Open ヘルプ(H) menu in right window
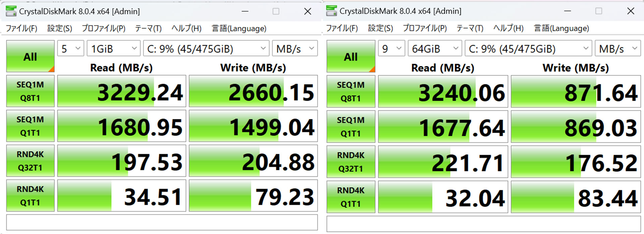644x234 pixels. coord(508,28)
